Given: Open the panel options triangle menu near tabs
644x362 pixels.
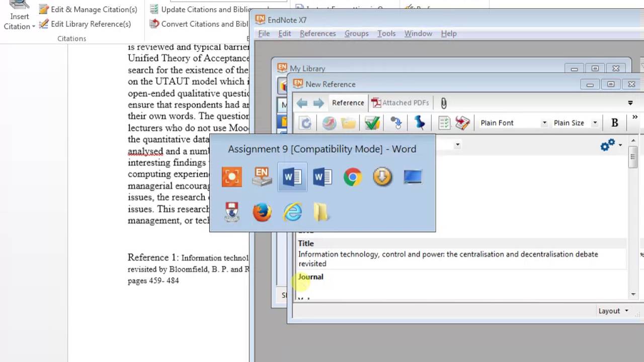Looking at the screenshot, I should (x=630, y=103).
